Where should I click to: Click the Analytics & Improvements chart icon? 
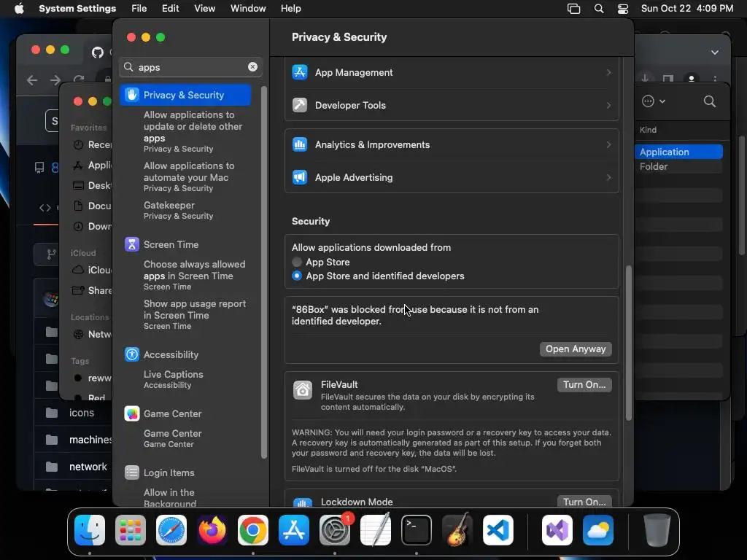[x=299, y=145]
